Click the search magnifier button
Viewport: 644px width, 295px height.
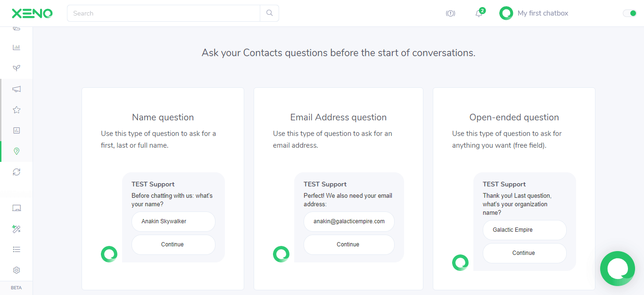coord(269,13)
